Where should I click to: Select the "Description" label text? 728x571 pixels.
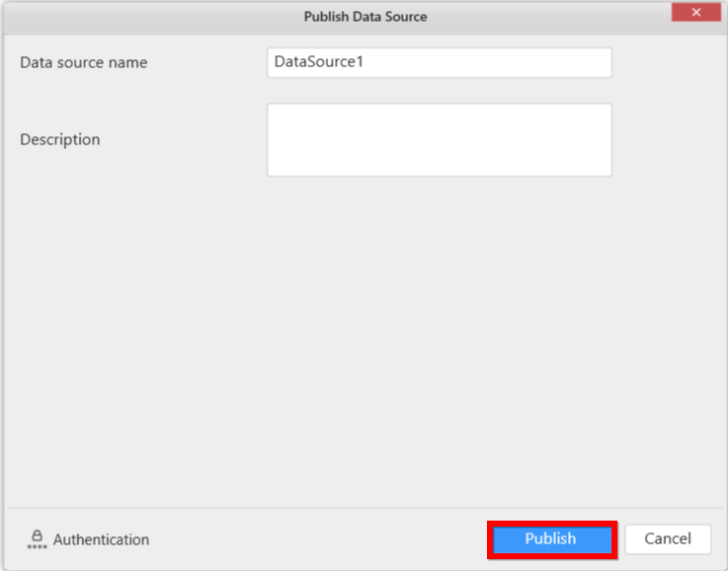point(60,139)
